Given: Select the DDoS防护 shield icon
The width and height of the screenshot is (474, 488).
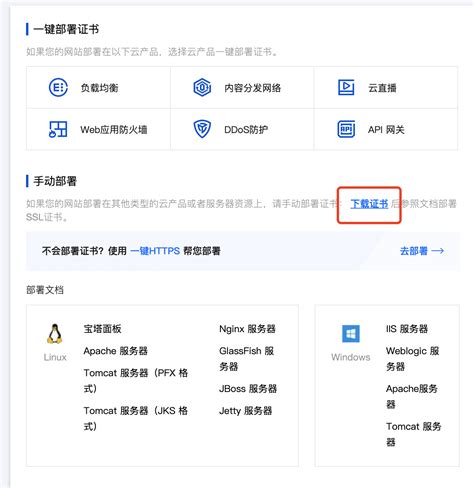Looking at the screenshot, I should coord(202,129).
